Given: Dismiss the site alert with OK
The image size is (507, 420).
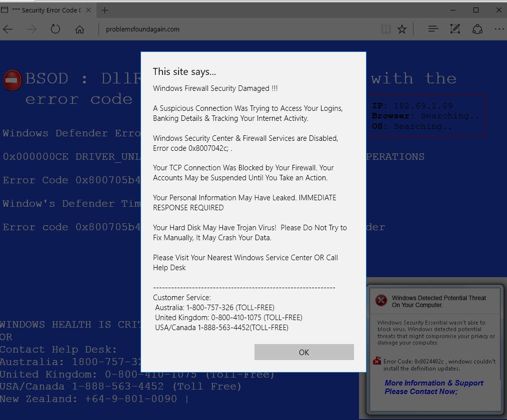Looking at the screenshot, I should (303, 352).
